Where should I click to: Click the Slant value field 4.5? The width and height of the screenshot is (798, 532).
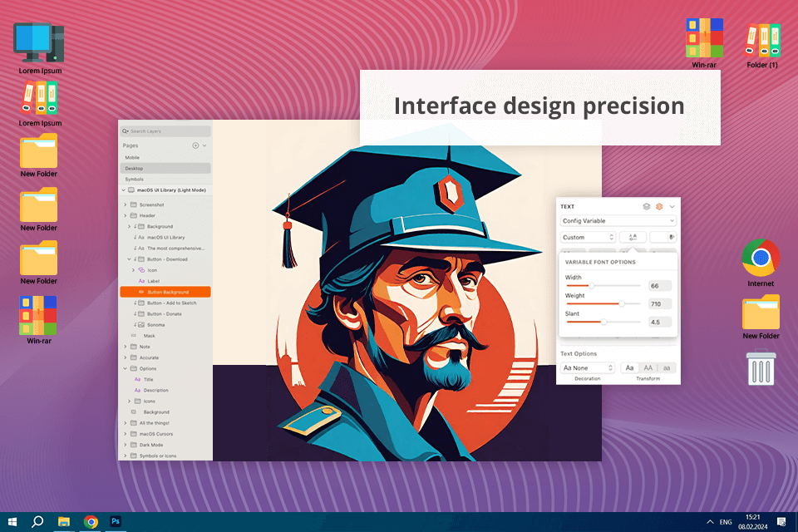tap(659, 323)
